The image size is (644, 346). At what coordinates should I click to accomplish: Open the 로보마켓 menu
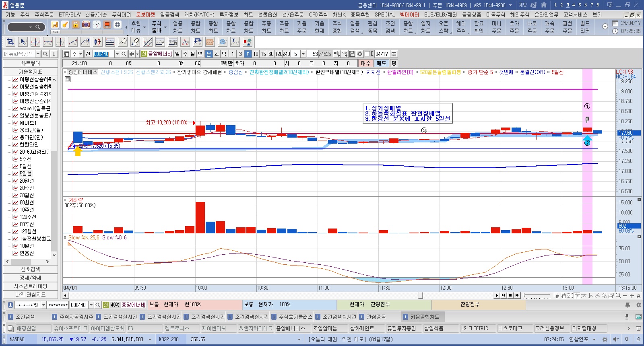[x=145, y=14]
